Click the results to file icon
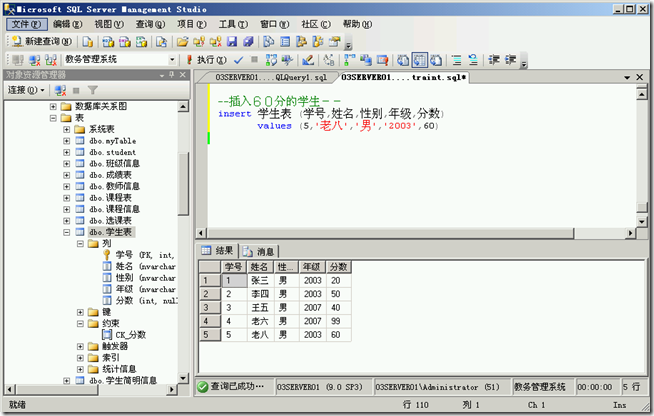 click(x=436, y=60)
